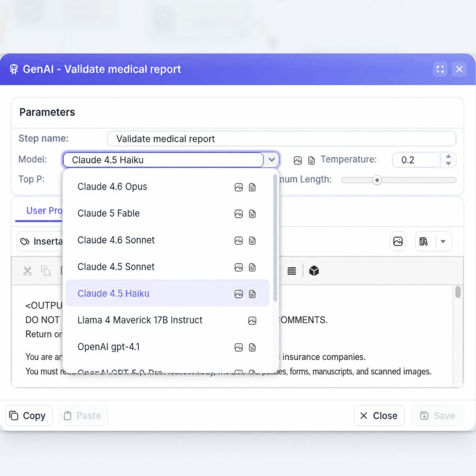Click image icon on Claude 4.6 Opus row
Viewport: 476px width, 476px height.
point(238,187)
